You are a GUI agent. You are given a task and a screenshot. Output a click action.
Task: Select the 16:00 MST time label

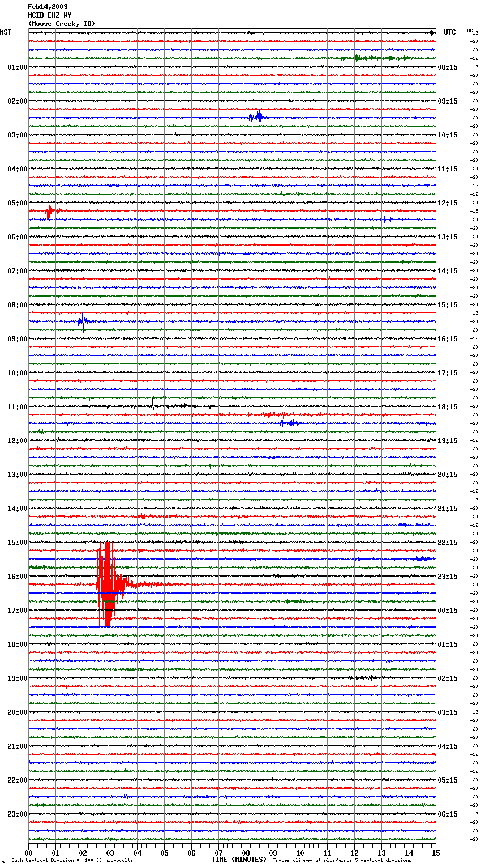point(18,577)
